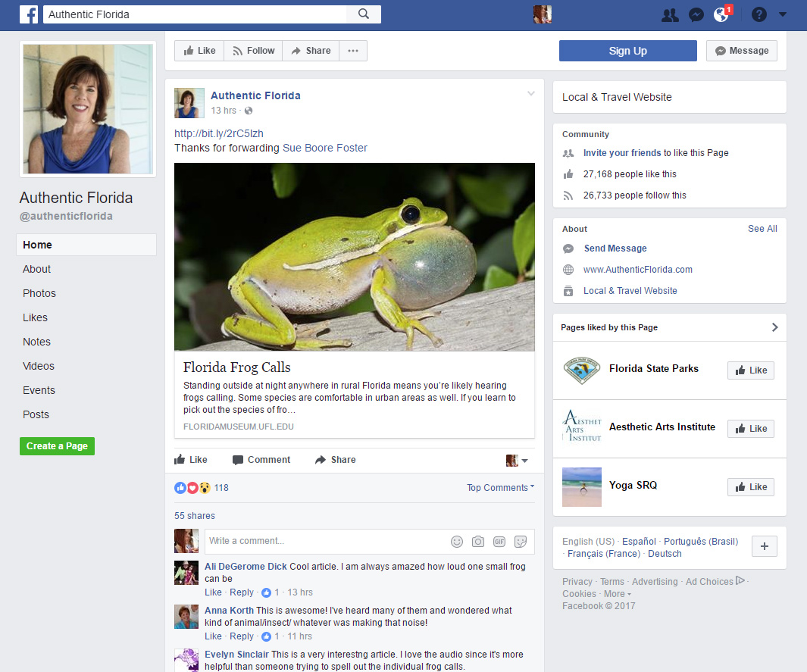This screenshot has height=672, width=807.
Task: Like Anna Korth's comment
Action: point(213,636)
